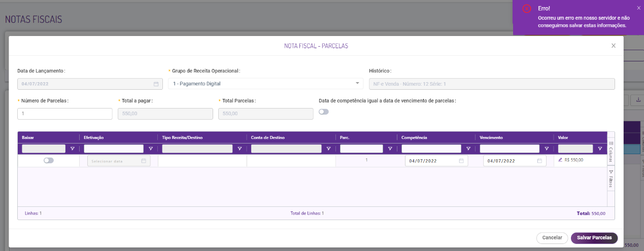Click Parc. filter input

[x=361, y=149]
